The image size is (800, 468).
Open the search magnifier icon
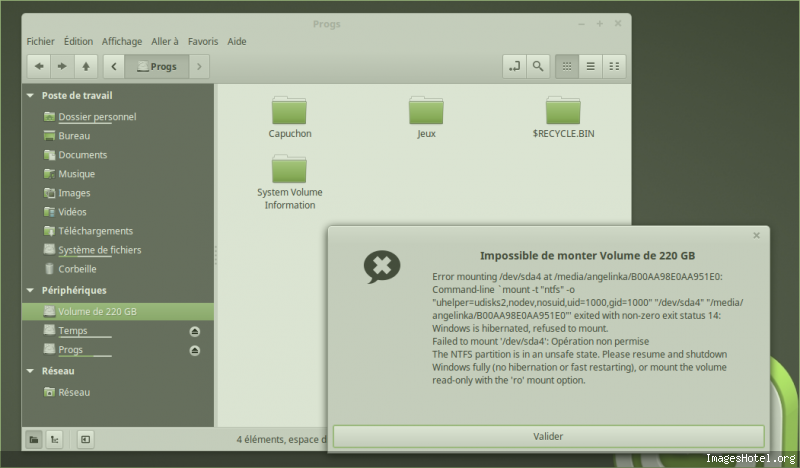[538, 66]
